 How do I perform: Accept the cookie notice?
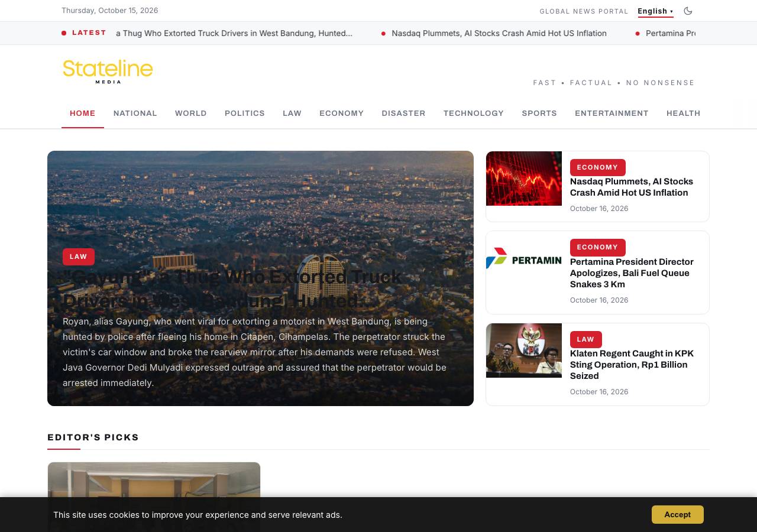click(678, 514)
